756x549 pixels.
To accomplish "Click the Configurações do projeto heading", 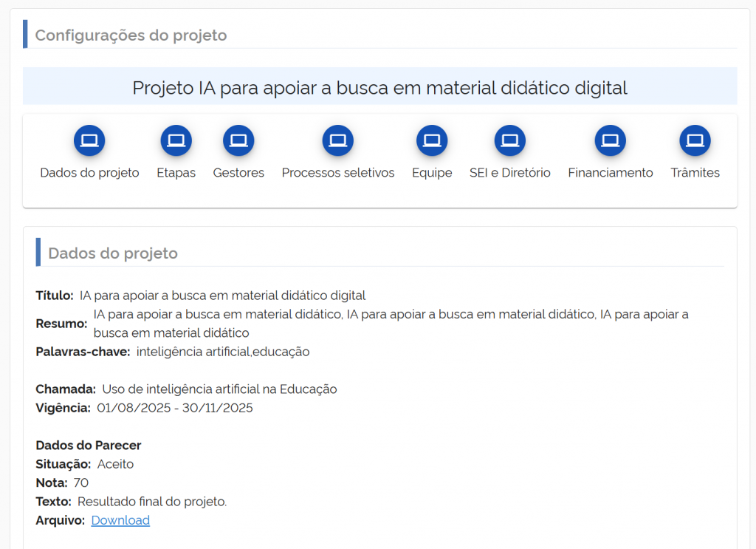I will tap(131, 35).
